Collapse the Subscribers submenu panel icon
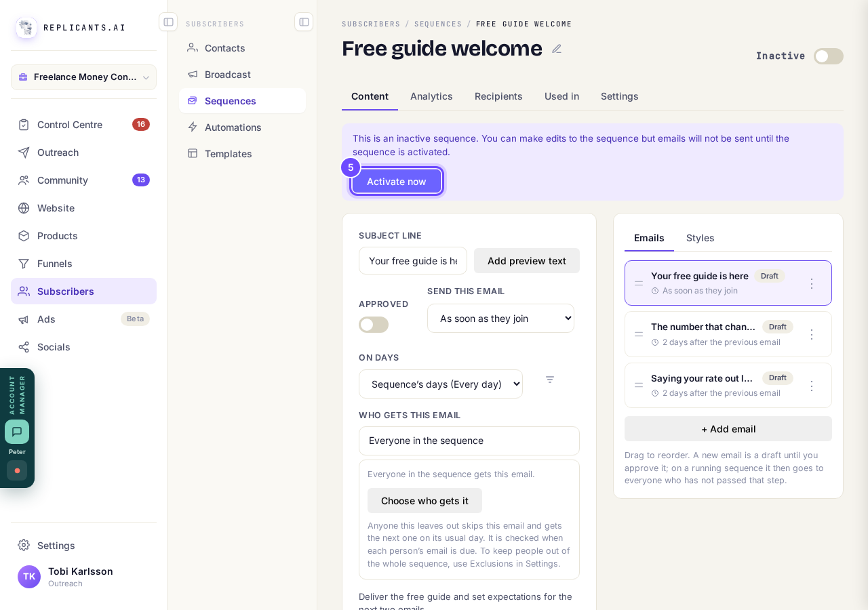 304,22
